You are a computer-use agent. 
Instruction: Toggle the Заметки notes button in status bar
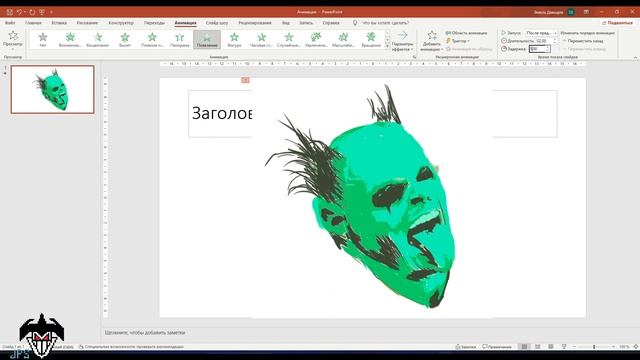(x=466, y=347)
